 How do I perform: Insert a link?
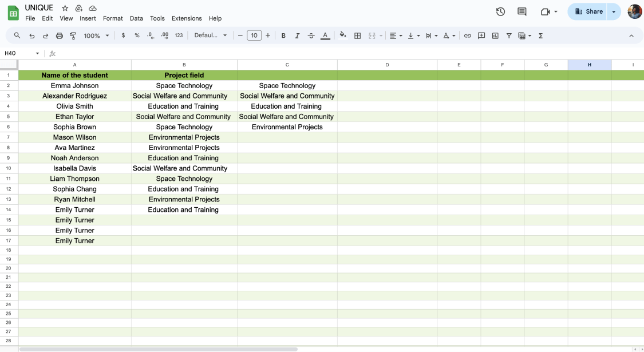[x=467, y=35]
